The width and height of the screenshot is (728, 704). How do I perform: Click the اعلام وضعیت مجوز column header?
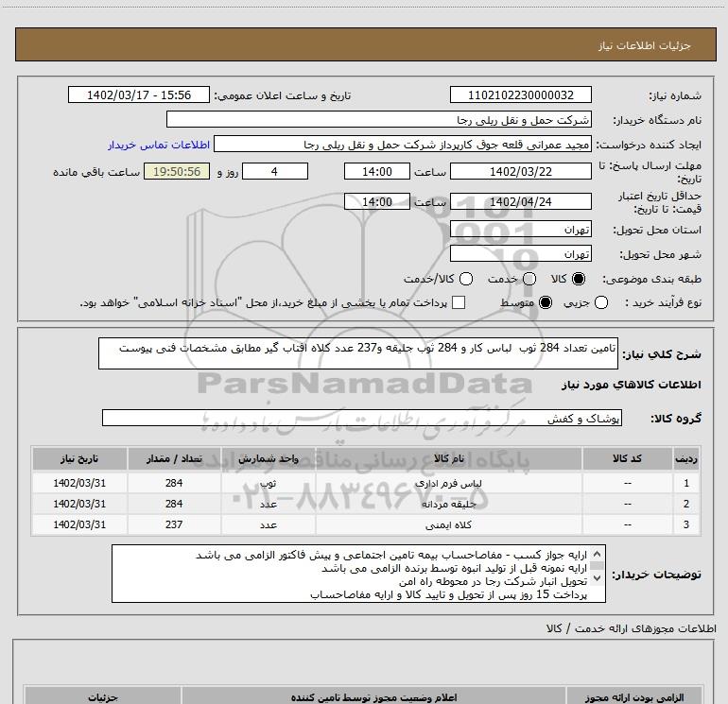pyautogui.click(x=373, y=696)
